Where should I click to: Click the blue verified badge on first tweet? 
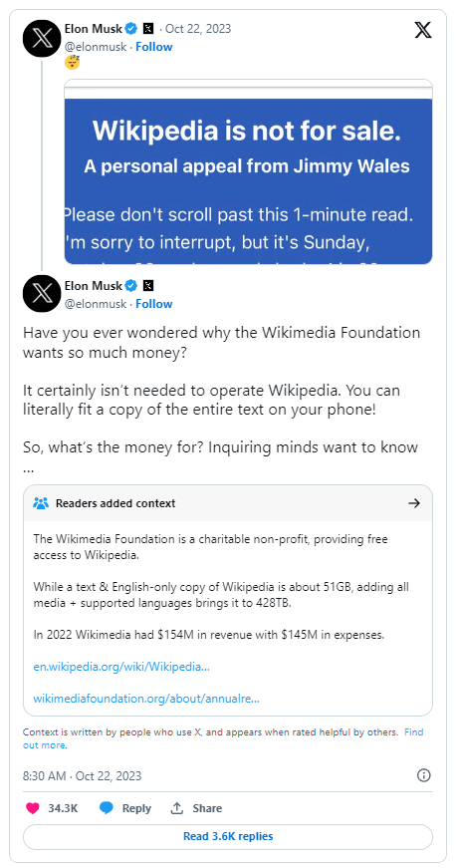(x=131, y=28)
